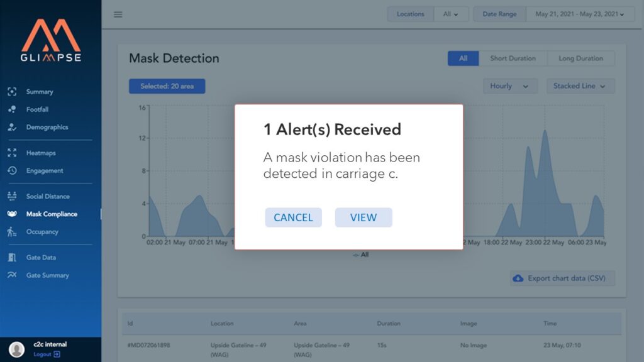Expand the Stacked Line chart dropdown
The image size is (644, 362).
[580, 86]
